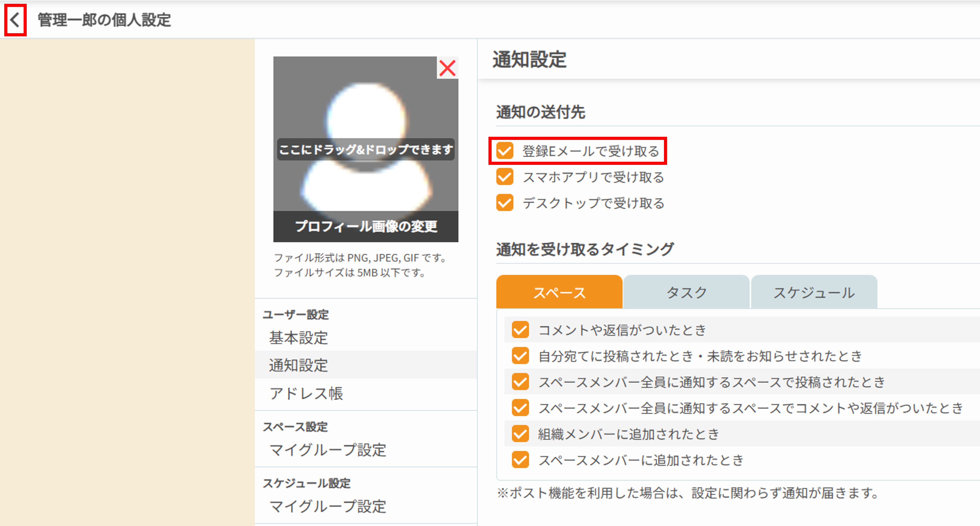
Task: Toggle スマホアプリで受け取る checkbox
Action: coord(505,177)
